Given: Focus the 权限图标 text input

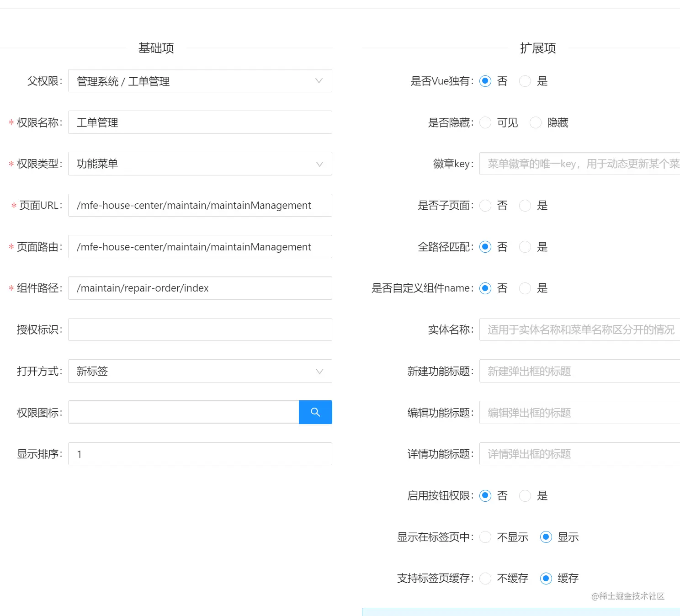Looking at the screenshot, I should pos(183,412).
